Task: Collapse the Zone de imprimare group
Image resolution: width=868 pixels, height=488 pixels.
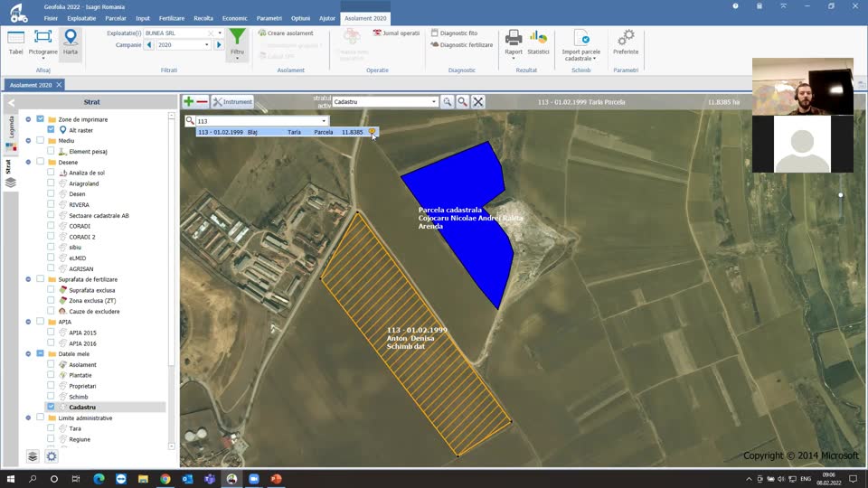Action: click(28, 119)
